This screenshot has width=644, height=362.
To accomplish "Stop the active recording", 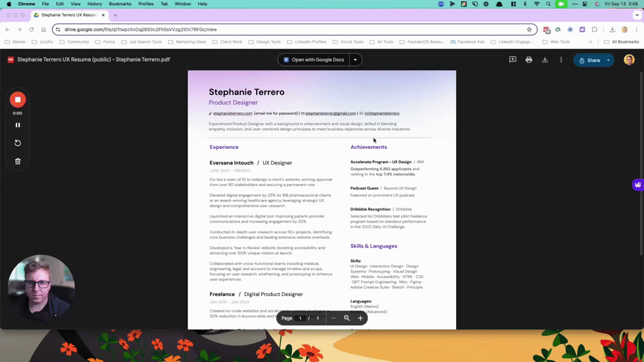I will (x=18, y=99).
